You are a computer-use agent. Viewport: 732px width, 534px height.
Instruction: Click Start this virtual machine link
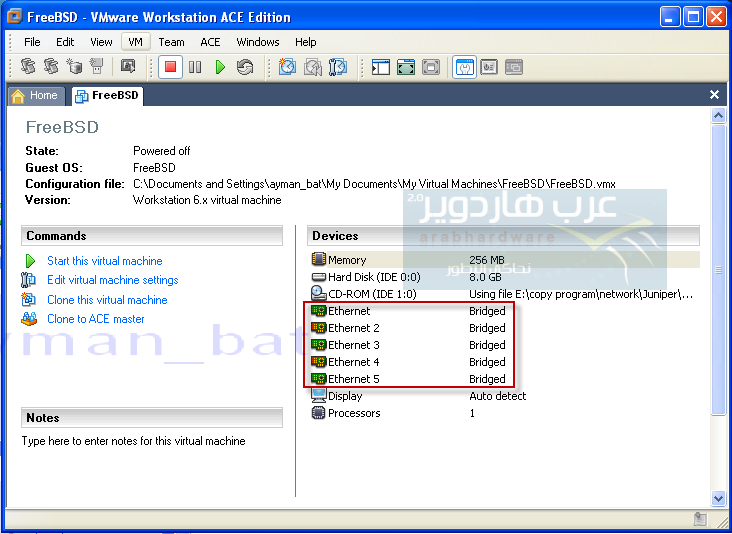click(x=105, y=261)
